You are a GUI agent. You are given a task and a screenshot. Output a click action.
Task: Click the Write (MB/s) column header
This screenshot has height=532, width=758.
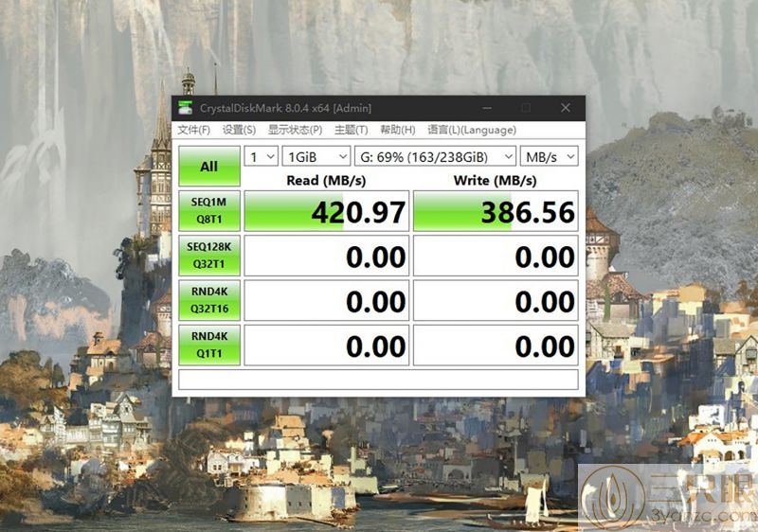495,180
